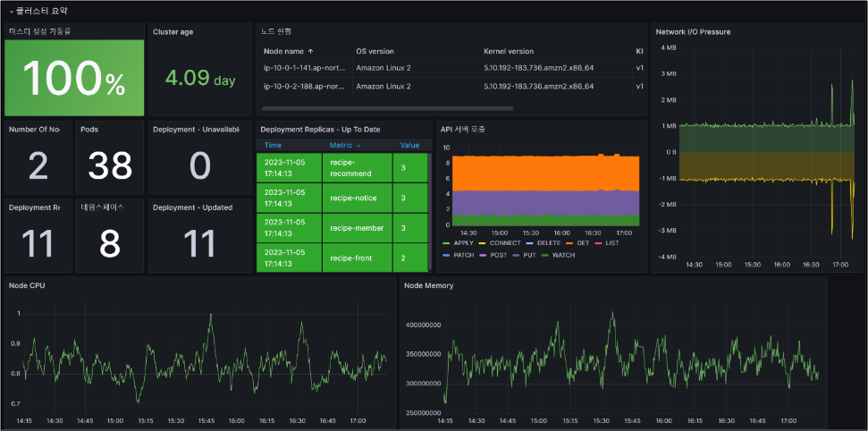Image resolution: width=868 pixels, height=431 pixels.
Task: Click the timestamp in the recipe-notice row
Action: point(289,198)
